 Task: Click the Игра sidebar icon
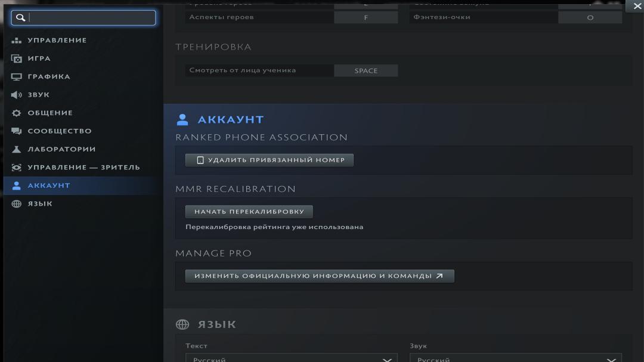[x=17, y=58]
